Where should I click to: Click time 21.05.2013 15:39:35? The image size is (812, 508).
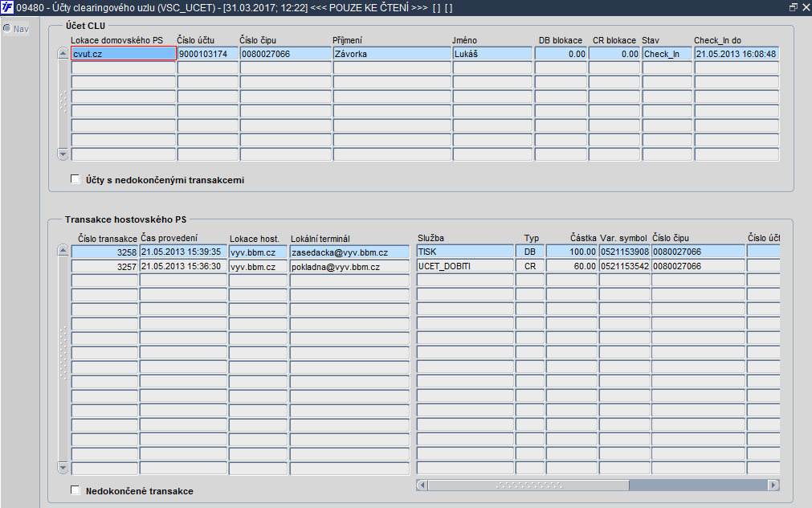183,252
